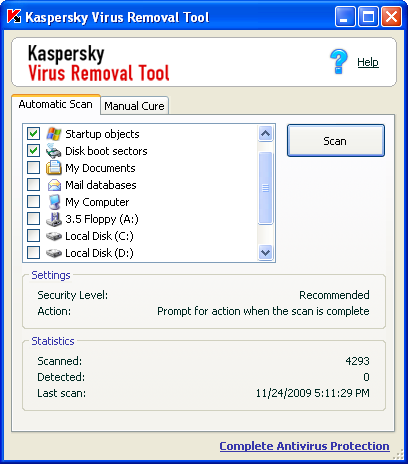
Task: Minimize the Kaspersky Virus Removal Tool window
Action: point(345,16)
